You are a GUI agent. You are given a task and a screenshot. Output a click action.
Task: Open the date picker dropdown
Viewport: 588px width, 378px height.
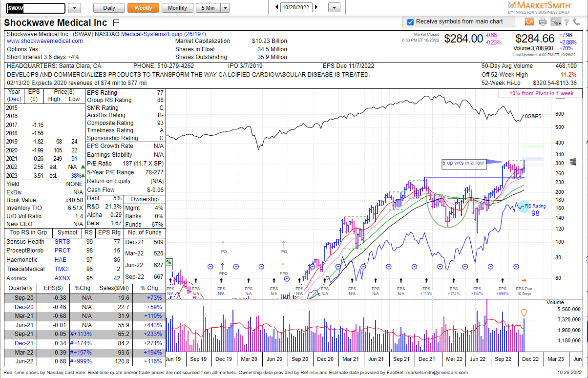[335, 8]
